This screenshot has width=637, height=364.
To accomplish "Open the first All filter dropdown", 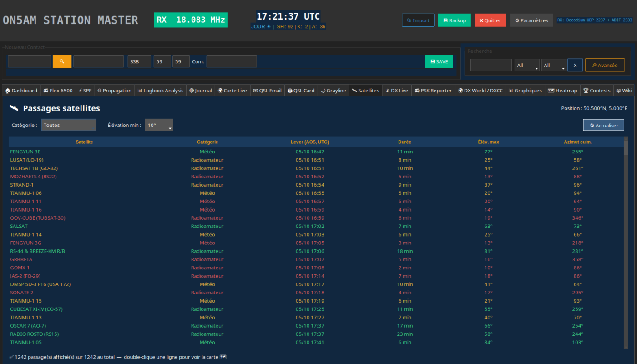I will click(x=527, y=65).
